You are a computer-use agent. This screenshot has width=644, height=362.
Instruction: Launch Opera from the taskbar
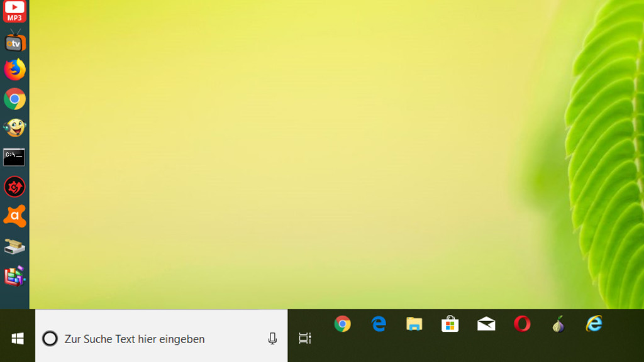(521, 325)
